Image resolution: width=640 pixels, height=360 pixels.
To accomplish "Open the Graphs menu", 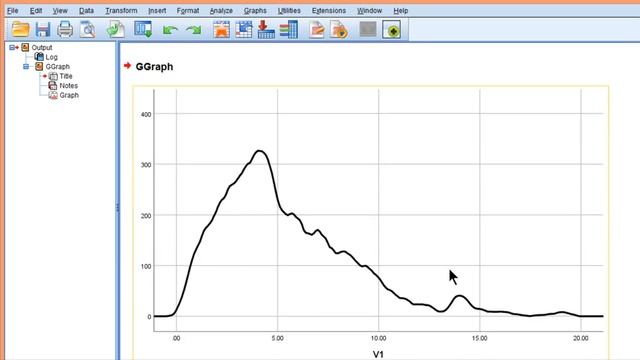I will pos(255,11).
